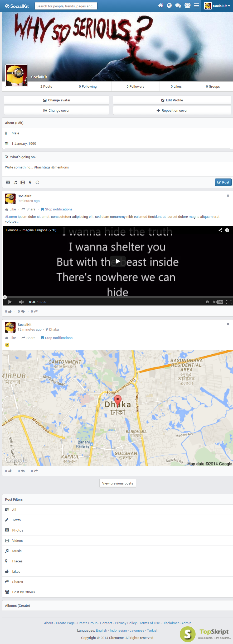Click the Edit Profile button
Screen dimensions: 233x644
(172, 100)
